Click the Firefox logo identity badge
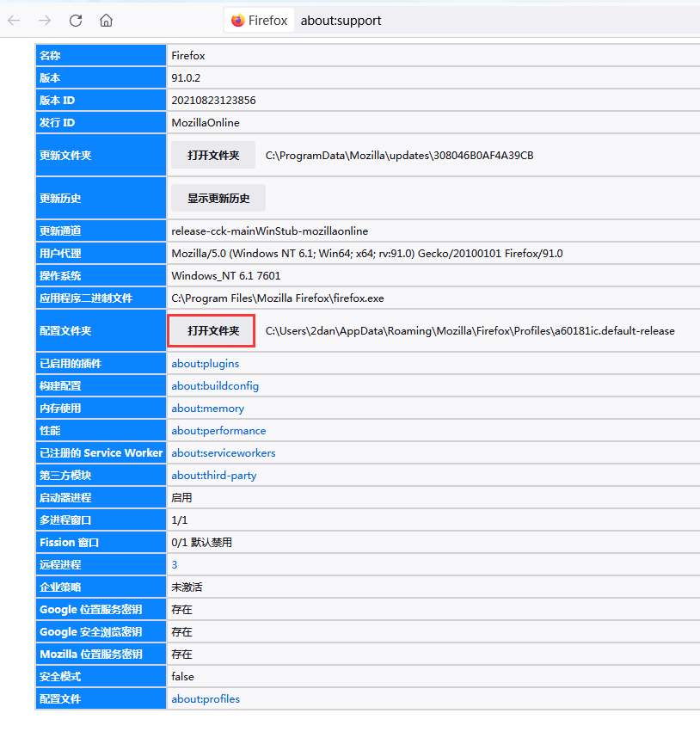 (x=260, y=21)
